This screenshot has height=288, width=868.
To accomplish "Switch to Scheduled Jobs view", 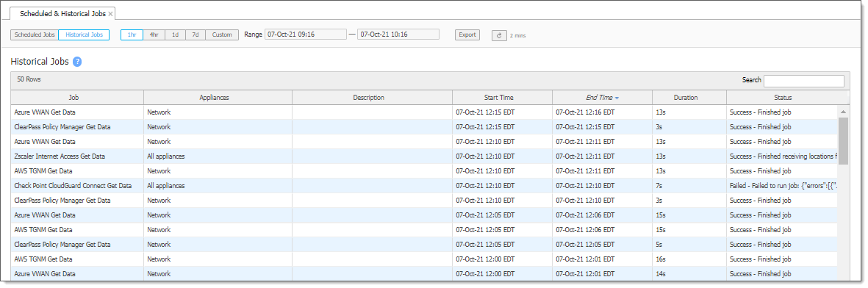I will 35,35.
